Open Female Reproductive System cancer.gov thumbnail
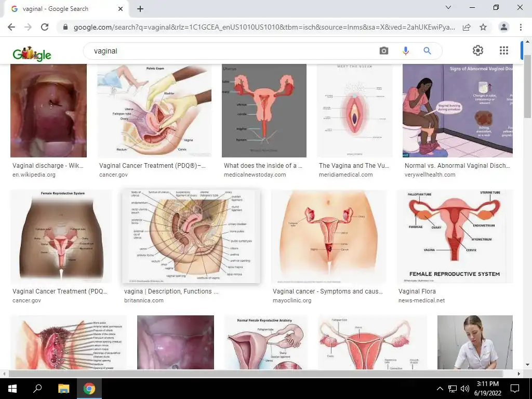The image size is (532, 399). click(x=61, y=236)
